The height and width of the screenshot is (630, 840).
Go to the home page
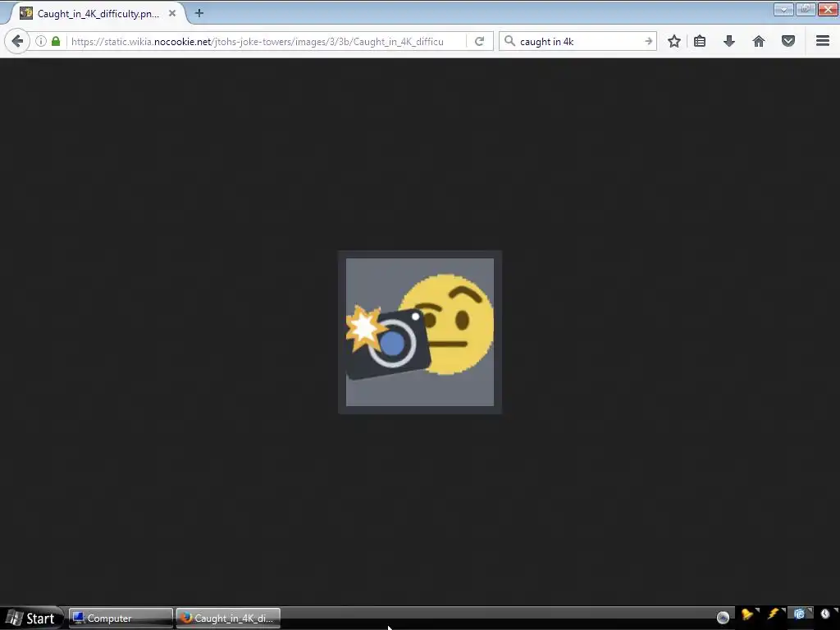[759, 41]
